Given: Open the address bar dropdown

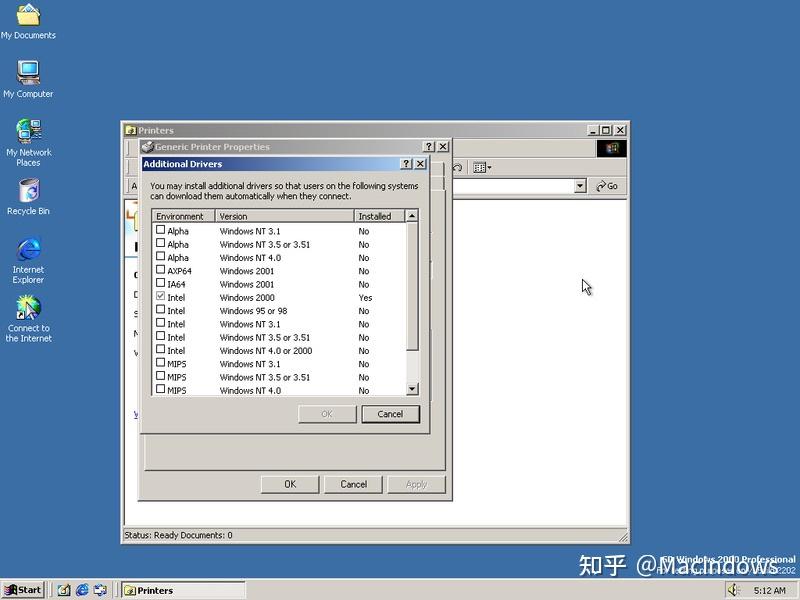Looking at the screenshot, I should 580,186.
